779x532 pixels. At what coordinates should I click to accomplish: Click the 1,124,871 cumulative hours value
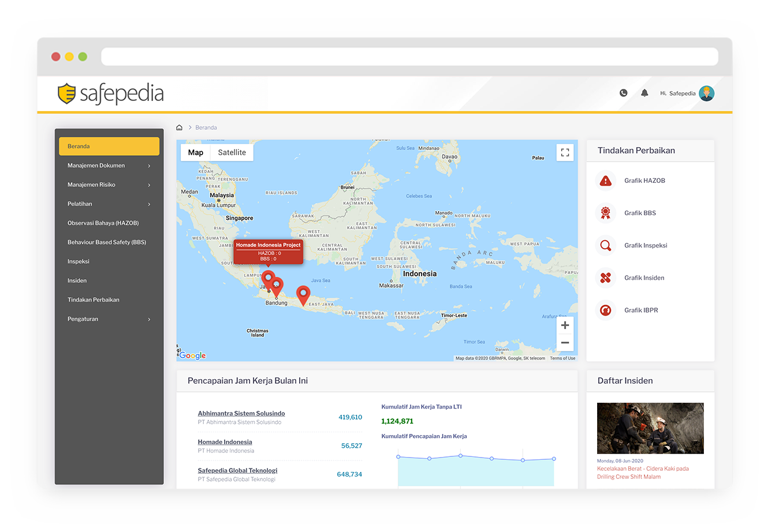[397, 421]
